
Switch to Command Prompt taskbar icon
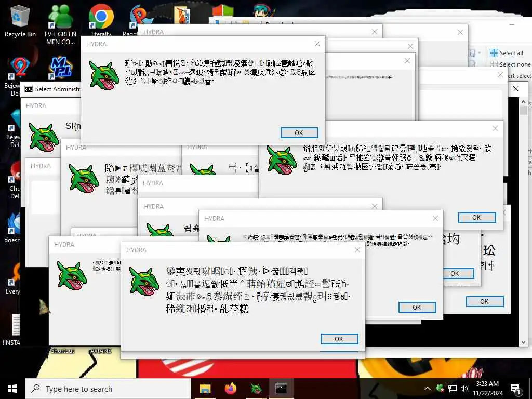(281, 389)
